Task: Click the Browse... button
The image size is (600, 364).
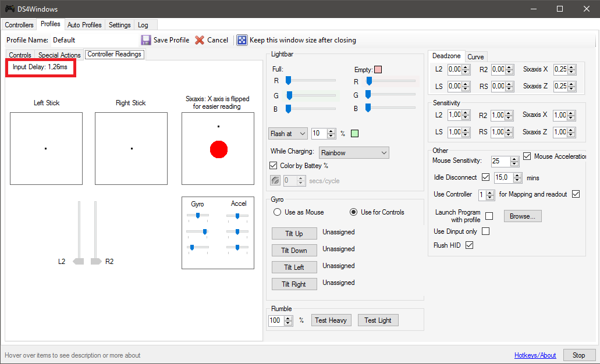Action: [x=523, y=216]
